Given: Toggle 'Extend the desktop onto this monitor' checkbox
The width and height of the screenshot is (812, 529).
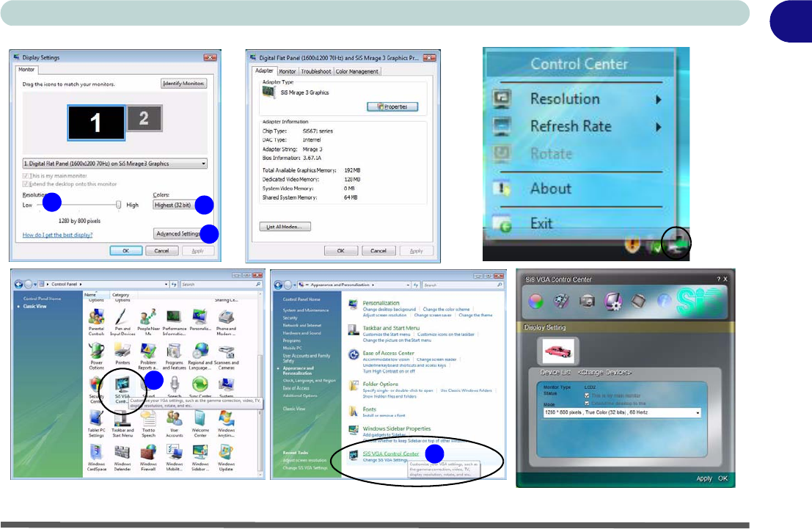Looking at the screenshot, I should tap(25, 184).
